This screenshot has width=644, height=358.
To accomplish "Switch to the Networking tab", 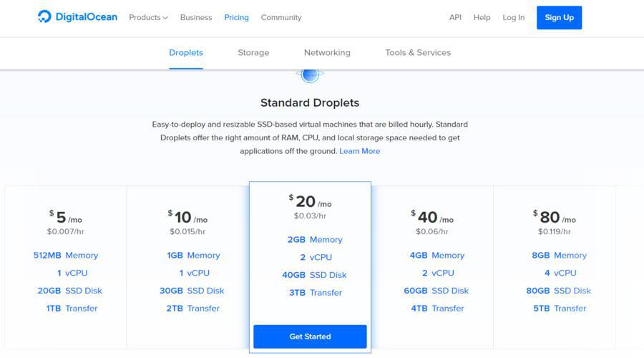I will click(327, 52).
